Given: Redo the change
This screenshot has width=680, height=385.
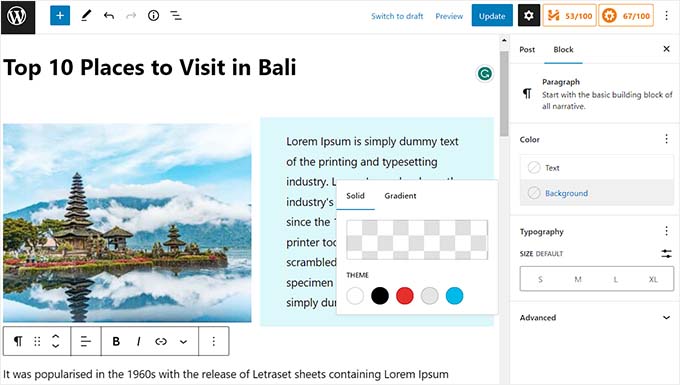Looking at the screenshot, I should (x=131, y=16).
